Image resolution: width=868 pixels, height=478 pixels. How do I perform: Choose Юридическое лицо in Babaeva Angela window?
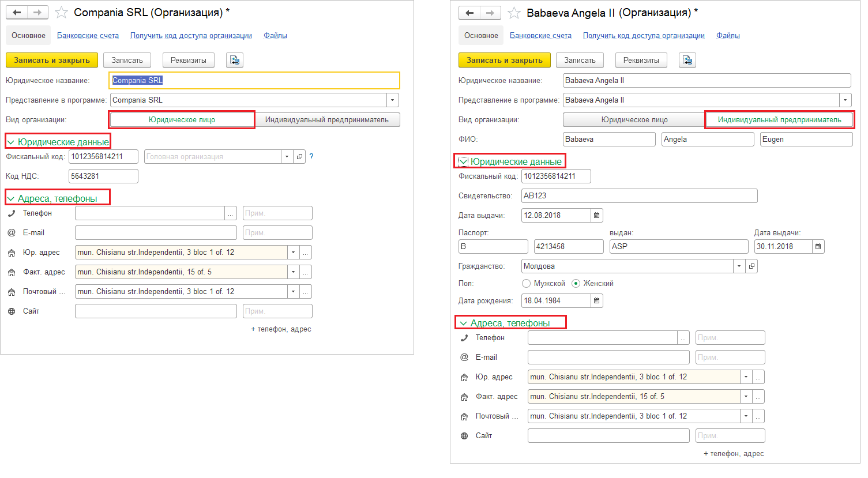[634, 120]
